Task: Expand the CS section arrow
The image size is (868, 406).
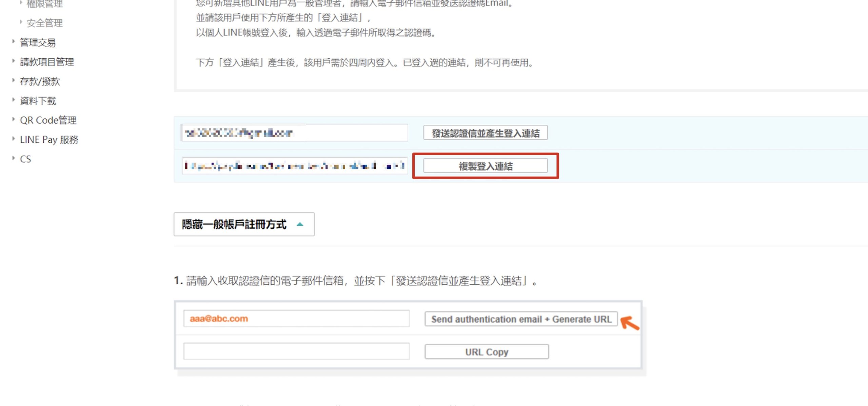Action: pyautogui.click(x=13, y=158)
